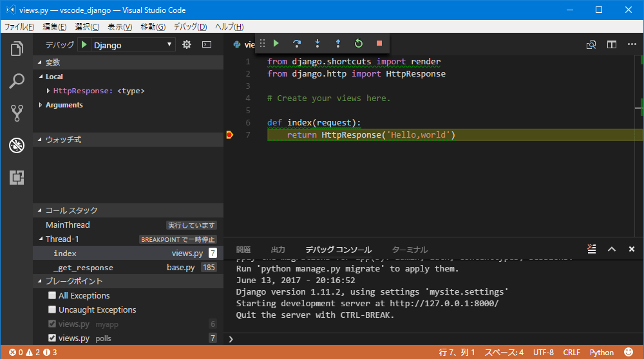Collapse the Local variables scope

(x=41, y=77)
